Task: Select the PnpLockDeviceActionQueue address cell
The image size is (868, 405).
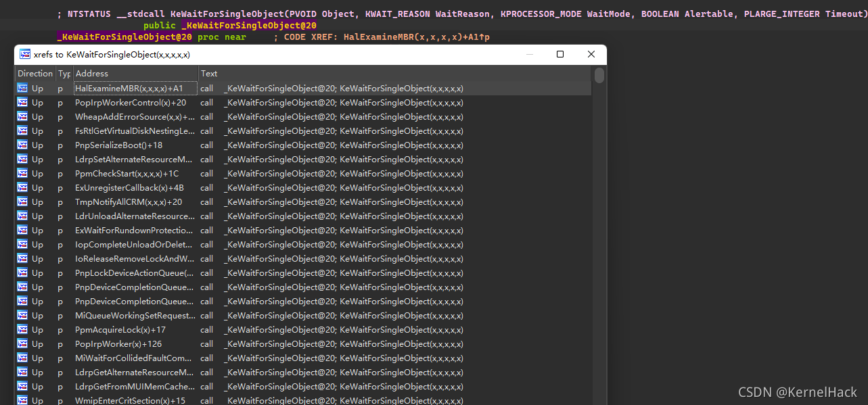Action: (x=135, y=272)
